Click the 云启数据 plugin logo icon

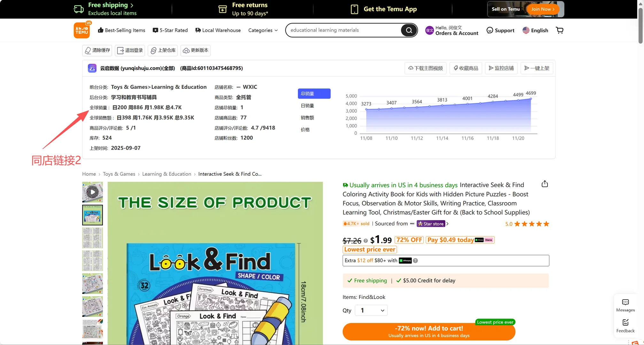92,68
